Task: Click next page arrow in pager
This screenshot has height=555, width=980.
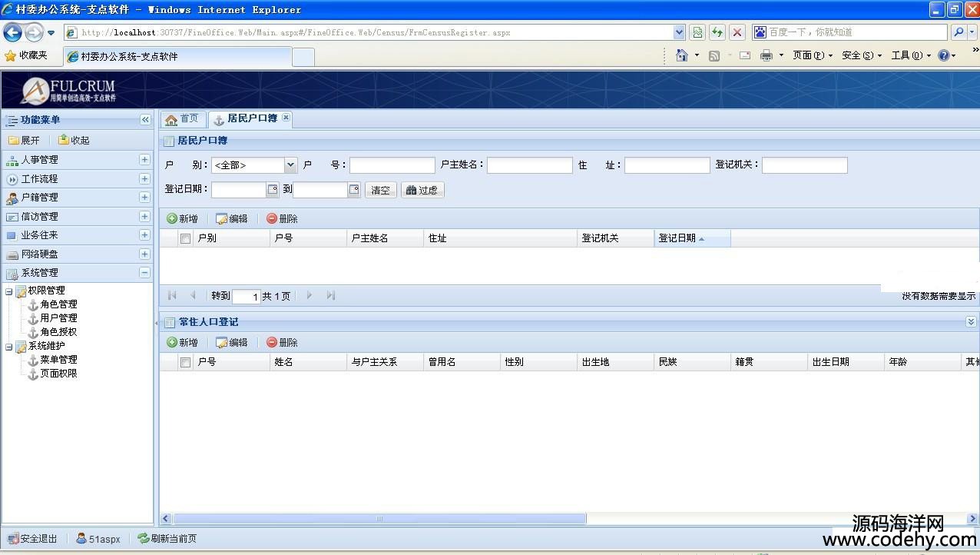Action: tap(310, 295)
